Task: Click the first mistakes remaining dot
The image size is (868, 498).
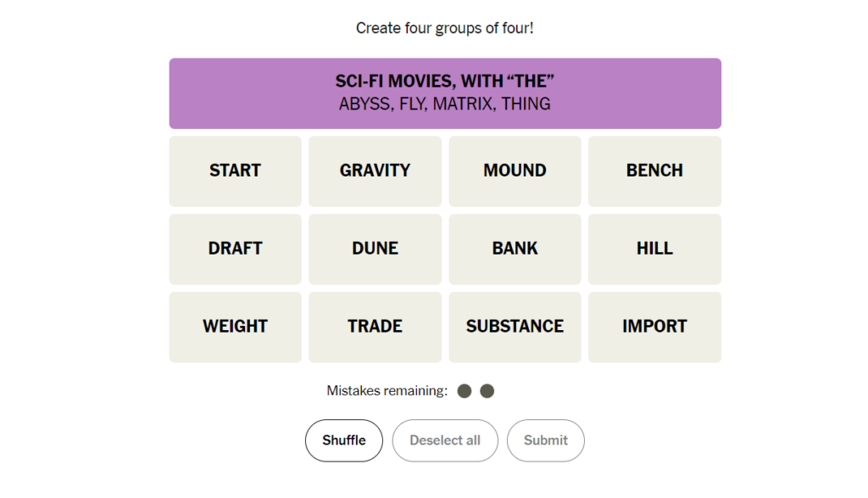Action: tap(465, 391)
